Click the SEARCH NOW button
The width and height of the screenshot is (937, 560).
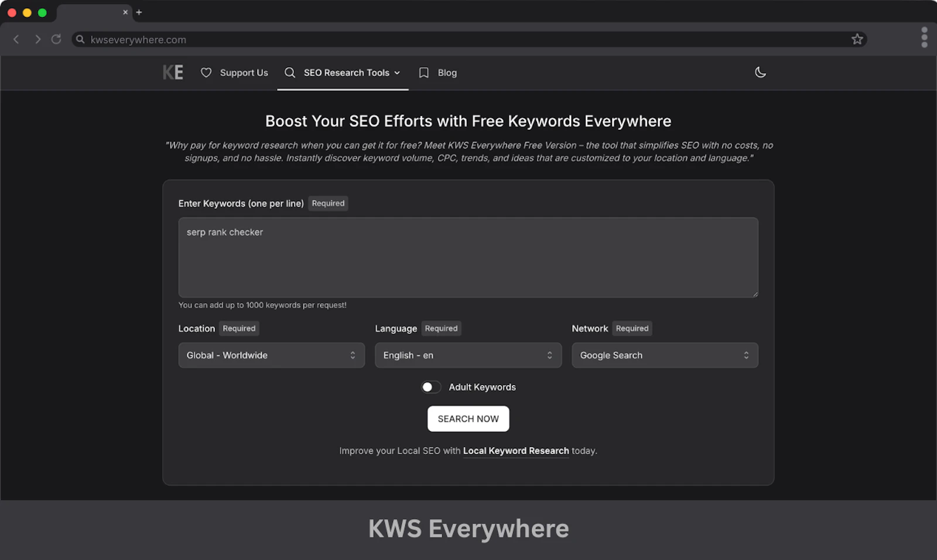468,419
